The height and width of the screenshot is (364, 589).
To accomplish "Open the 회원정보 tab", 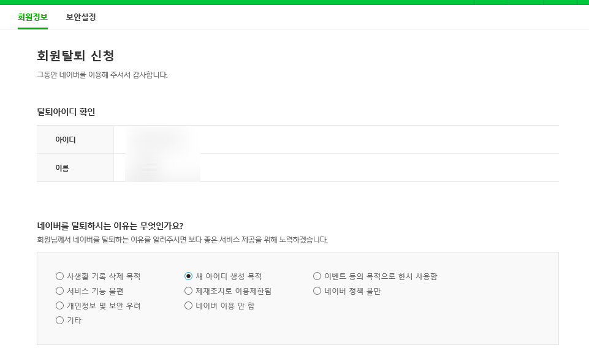I will [32, 17].
